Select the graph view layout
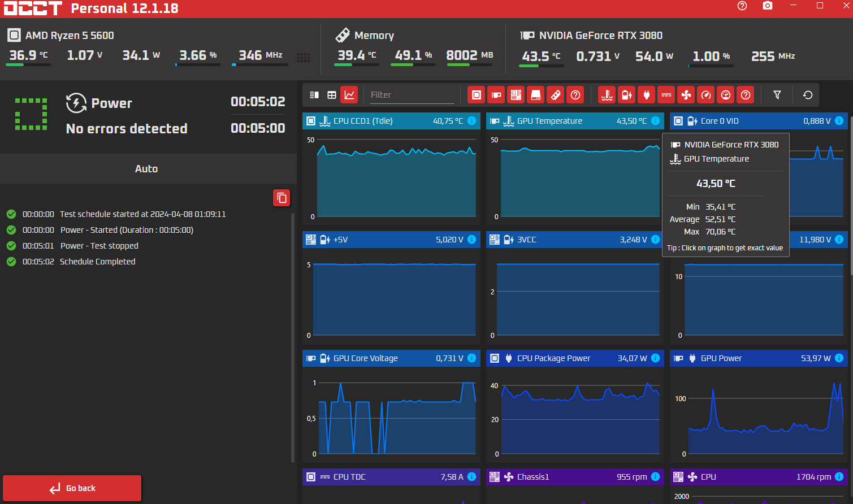 tap(349, 95)
